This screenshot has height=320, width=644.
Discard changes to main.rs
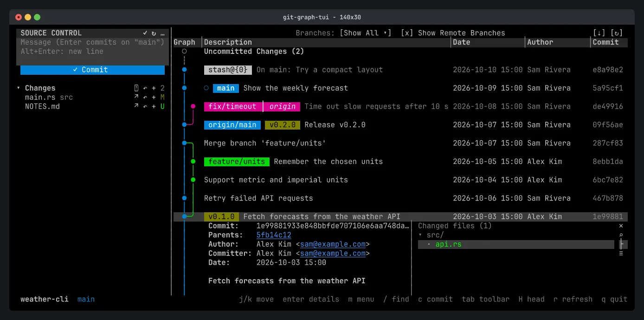tap(145, 97)
